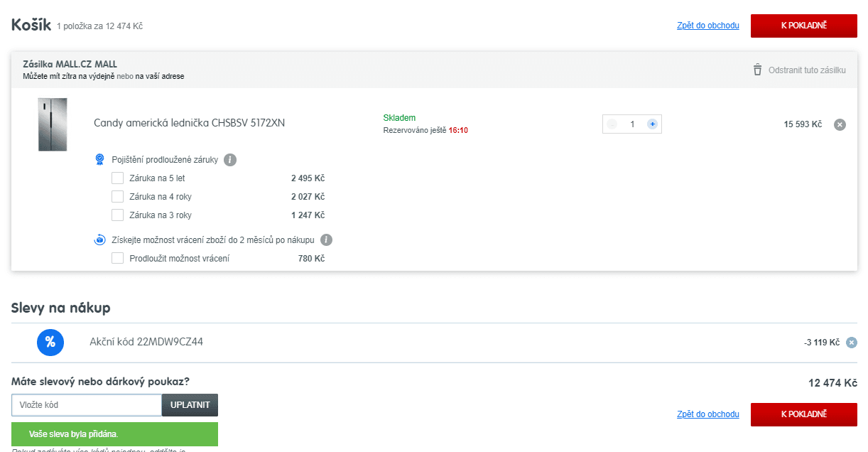Click the 2 495 Kč warranty price
The width and height of the screenshot is (868, 452).
click(x=308, y=178)
